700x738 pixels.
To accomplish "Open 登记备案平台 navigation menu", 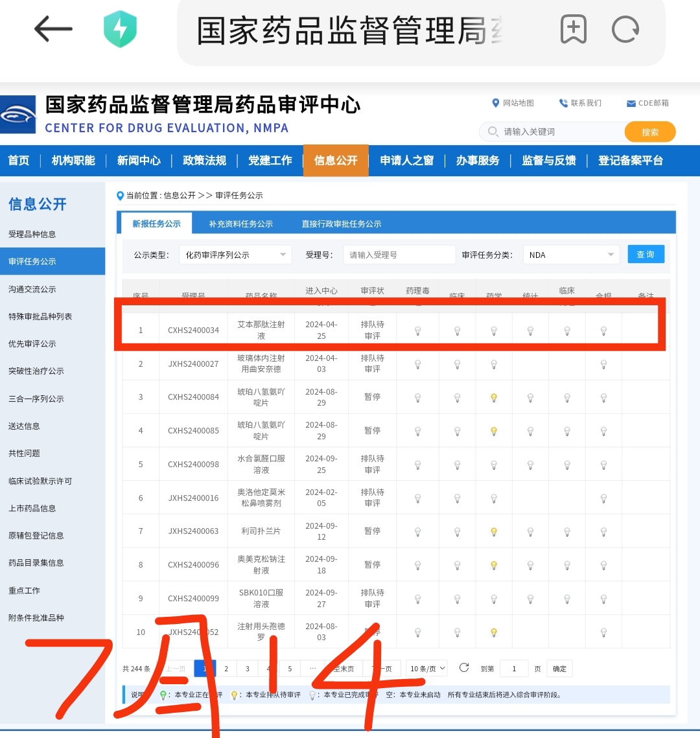I will pos(631,161).
